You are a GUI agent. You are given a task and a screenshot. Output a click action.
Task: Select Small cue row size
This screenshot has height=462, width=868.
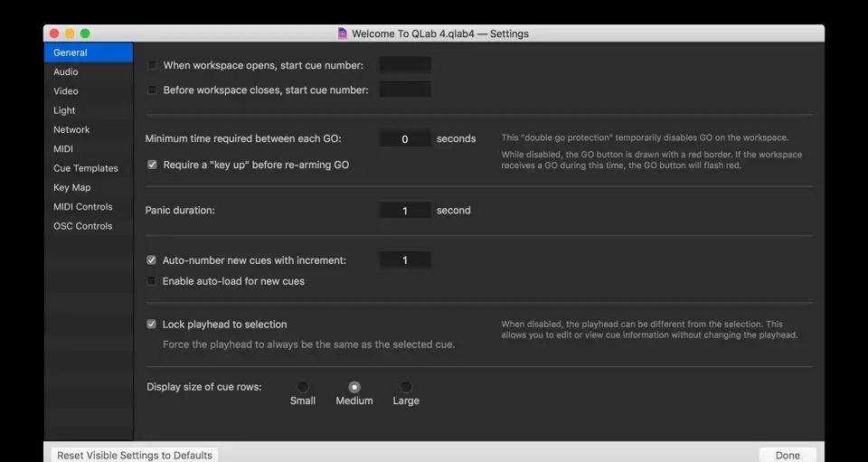(303, 387)
